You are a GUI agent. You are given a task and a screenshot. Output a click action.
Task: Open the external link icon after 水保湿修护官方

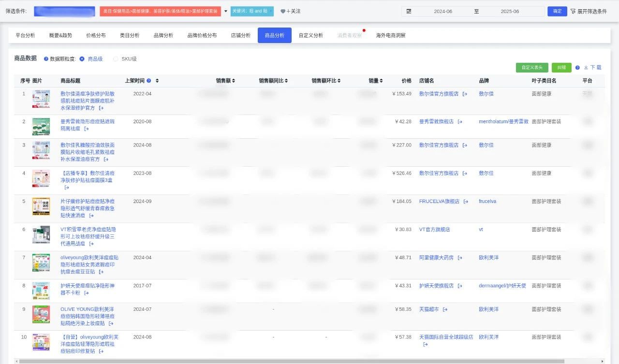click(101, 108)
